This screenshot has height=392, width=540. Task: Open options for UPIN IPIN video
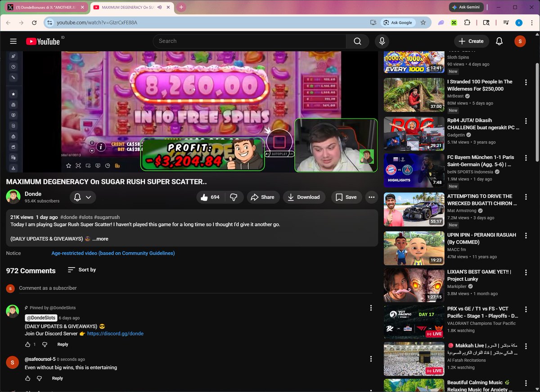[526, 236]
